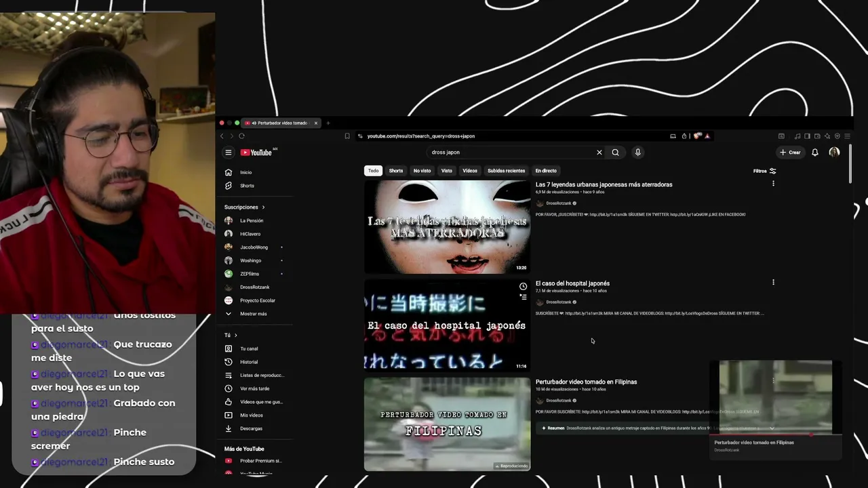Screen dimensions: 868x488
Task: Reload the page with browser refresh
Action: (241, 136)
